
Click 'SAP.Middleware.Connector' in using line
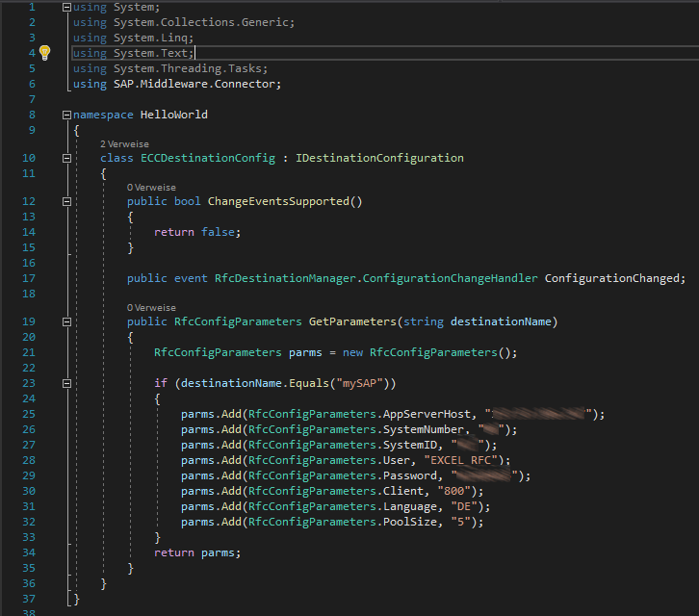[x=194, y=84]
